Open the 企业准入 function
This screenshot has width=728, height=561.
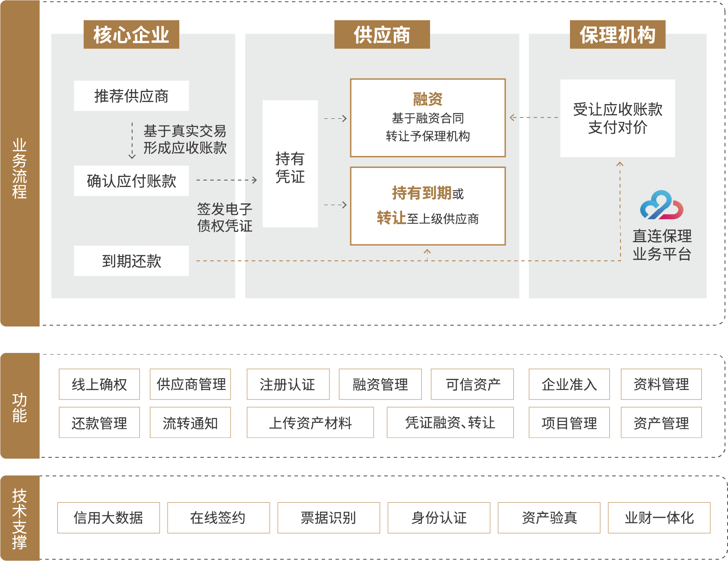coord(569,384)
